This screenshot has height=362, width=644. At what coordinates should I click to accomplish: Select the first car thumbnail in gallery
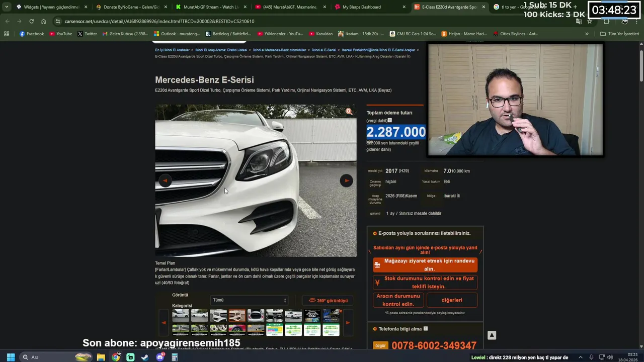point(181,316)
